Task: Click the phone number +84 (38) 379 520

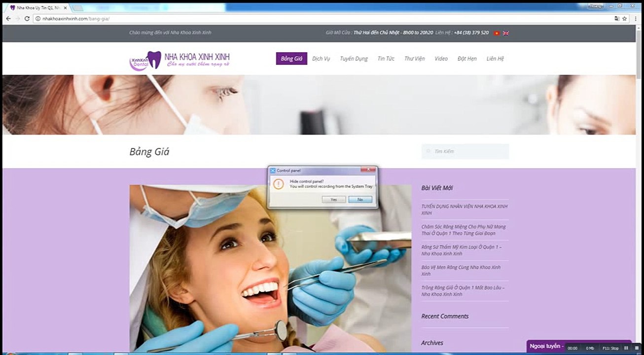Action: (x=471, y=33)
